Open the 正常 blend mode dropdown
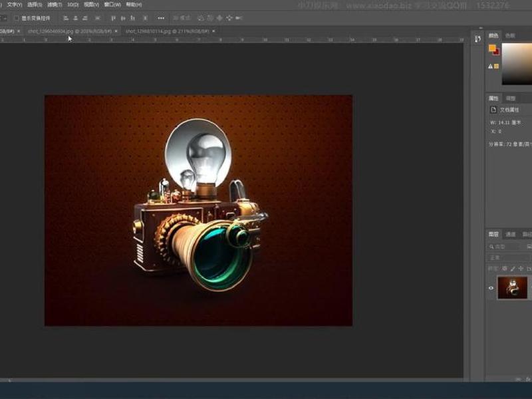The width and height of the screenshot is (532, 399). pyautogui.click(x=509, y=258)
